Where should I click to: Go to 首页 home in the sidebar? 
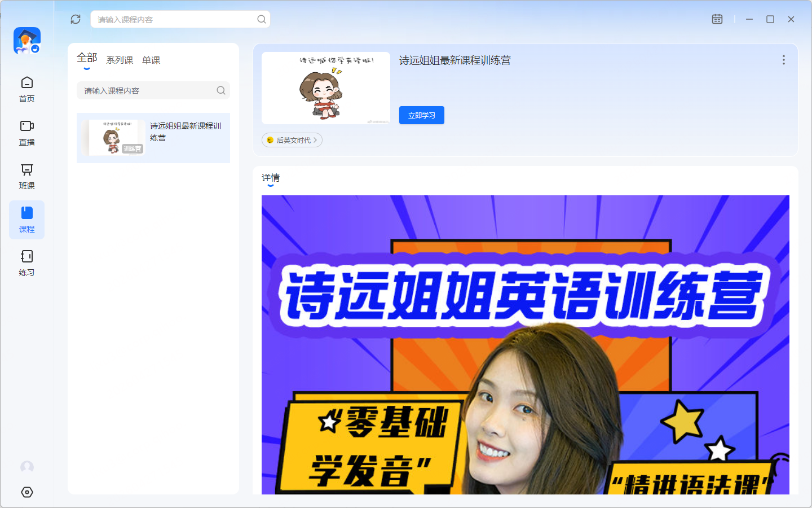(x=27, y=89)
